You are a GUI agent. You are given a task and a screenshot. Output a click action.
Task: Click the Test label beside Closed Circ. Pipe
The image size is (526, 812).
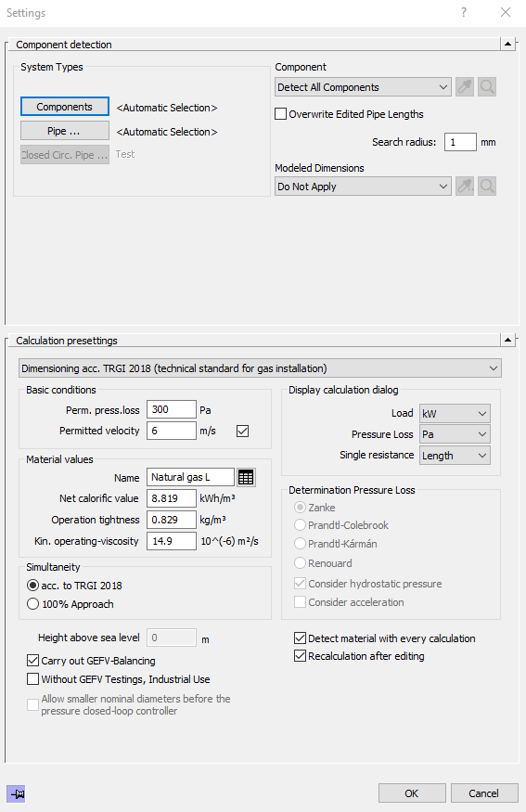pos(125,154)
